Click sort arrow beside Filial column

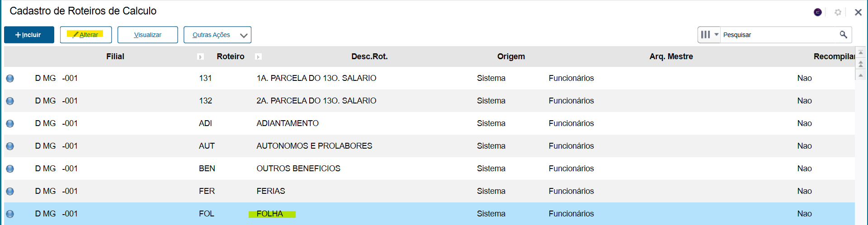pyautogui.click(x=200, y=57)
